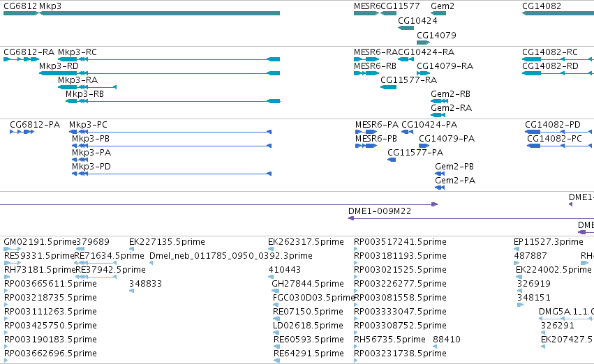This screenshot has width=594, height=364.
Task: Click transcript CG14079-RA label
Action: point(445,66)
